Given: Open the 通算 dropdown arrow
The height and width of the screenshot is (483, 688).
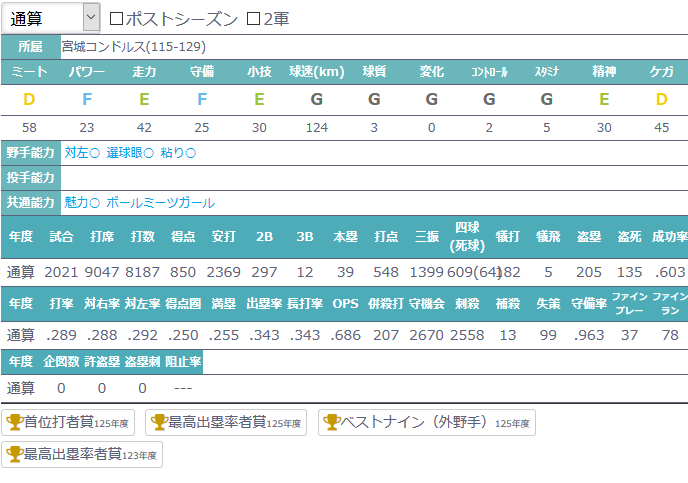Looking at the screenshot, I should click(90, 17).
